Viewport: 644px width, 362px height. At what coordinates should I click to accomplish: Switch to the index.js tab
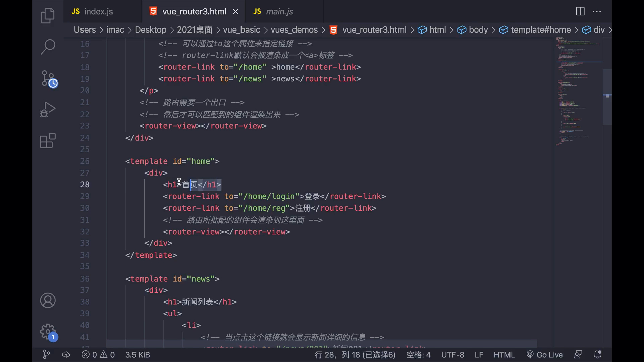[103, 11]
